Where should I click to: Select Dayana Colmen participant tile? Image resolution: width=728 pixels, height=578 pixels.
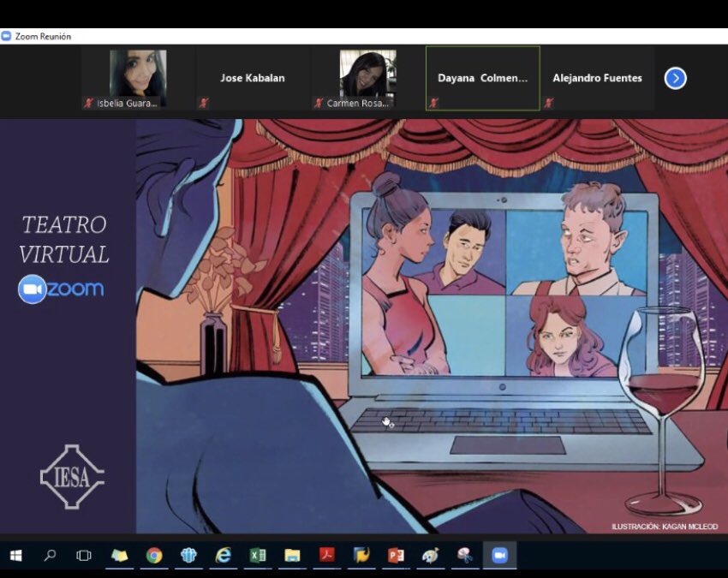[x=483, y=78]
